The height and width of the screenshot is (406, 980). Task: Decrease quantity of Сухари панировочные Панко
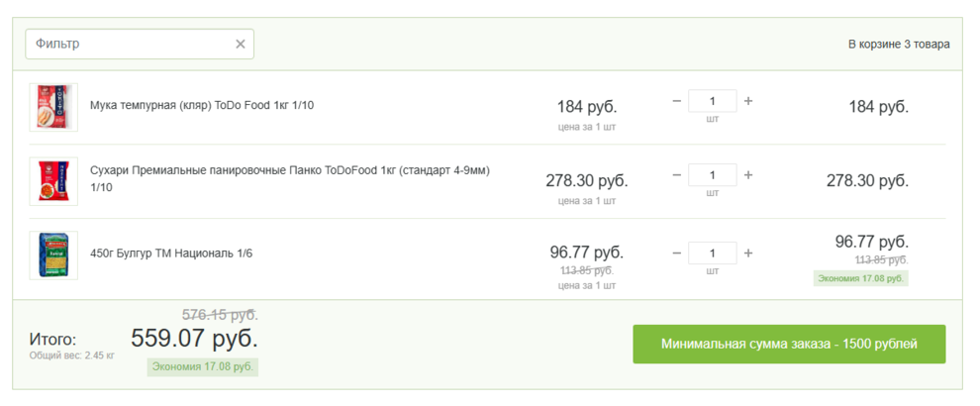coord(677,175)
